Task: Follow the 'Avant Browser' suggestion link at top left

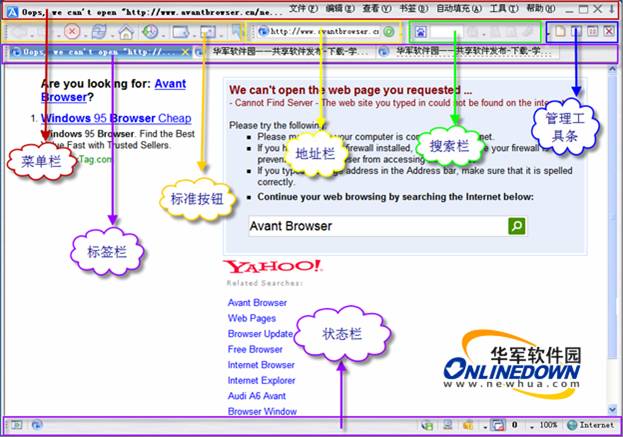Action: point(113,90)
